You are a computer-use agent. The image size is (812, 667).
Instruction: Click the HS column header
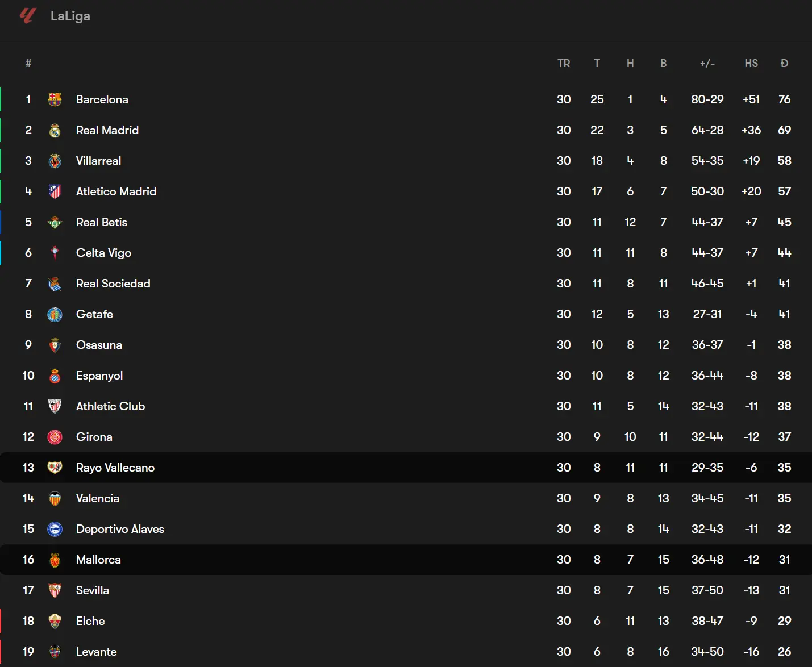pyautogui.click(x=751, y=64)
